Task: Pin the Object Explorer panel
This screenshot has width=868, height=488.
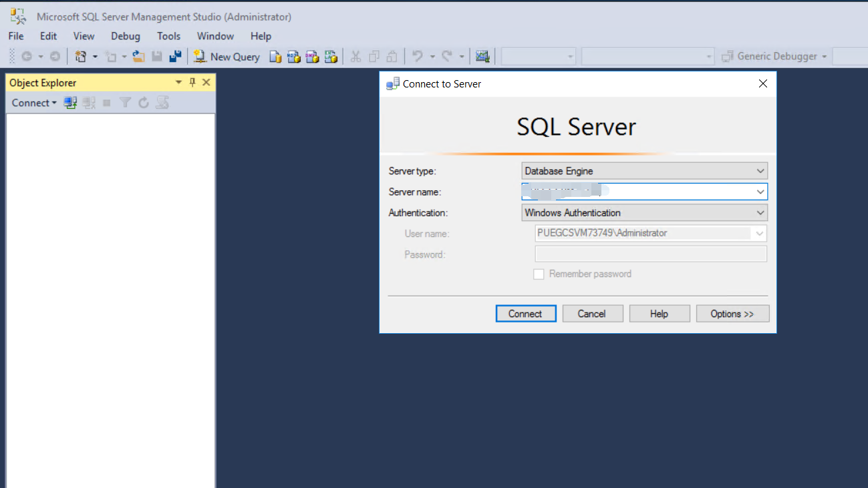Action: [192, 82]
